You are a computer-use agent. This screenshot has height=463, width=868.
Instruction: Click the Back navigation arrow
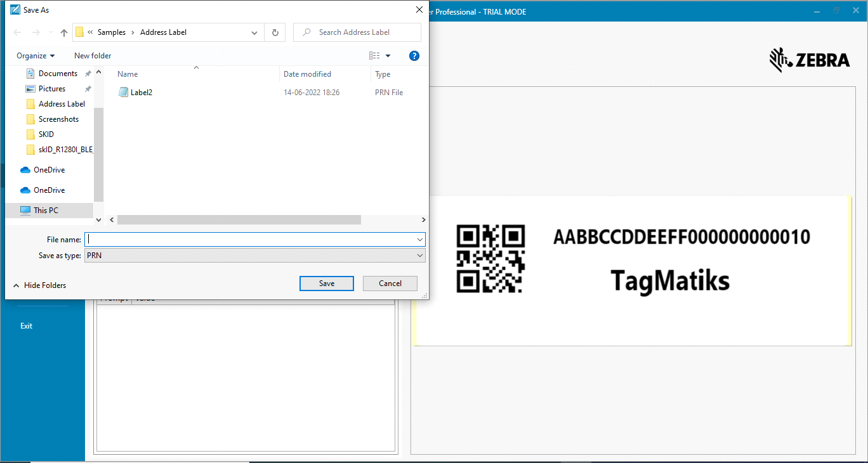tap(17, 32)
